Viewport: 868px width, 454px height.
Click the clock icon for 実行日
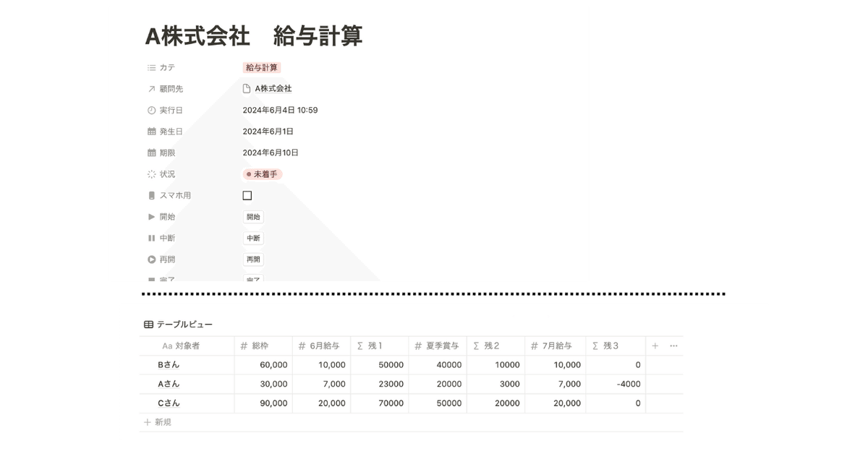[x=151, y=110]
